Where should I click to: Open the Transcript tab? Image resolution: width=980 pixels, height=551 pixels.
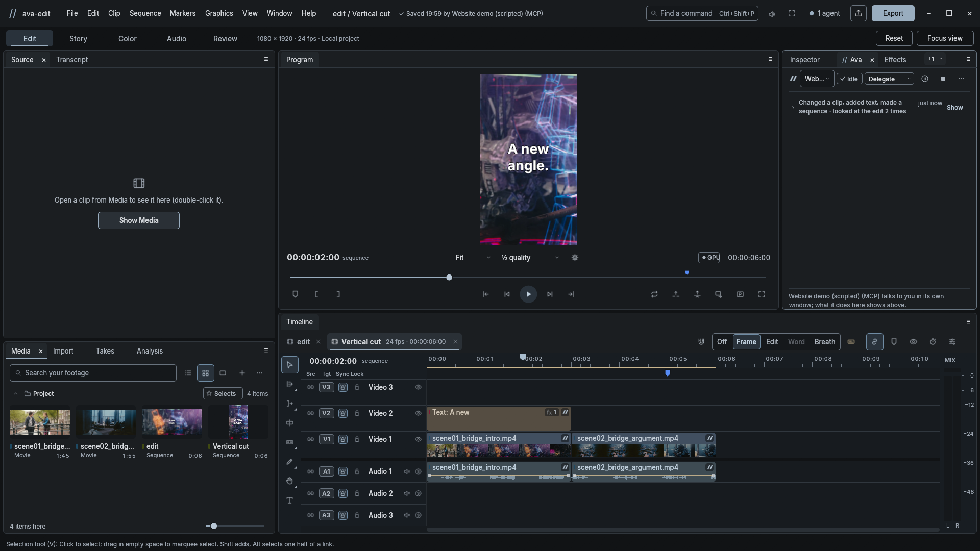coord(72,60)
